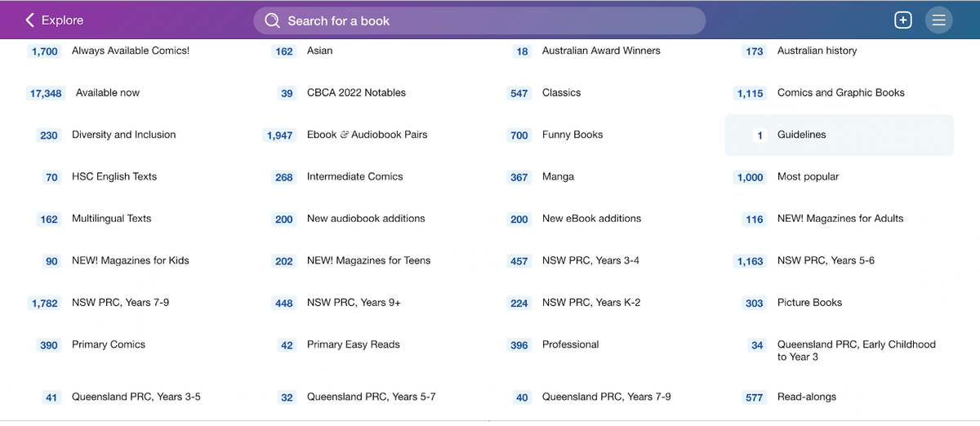Open the Read-alongs collection
The image size is (980, 426).
(x=806, y=397)
